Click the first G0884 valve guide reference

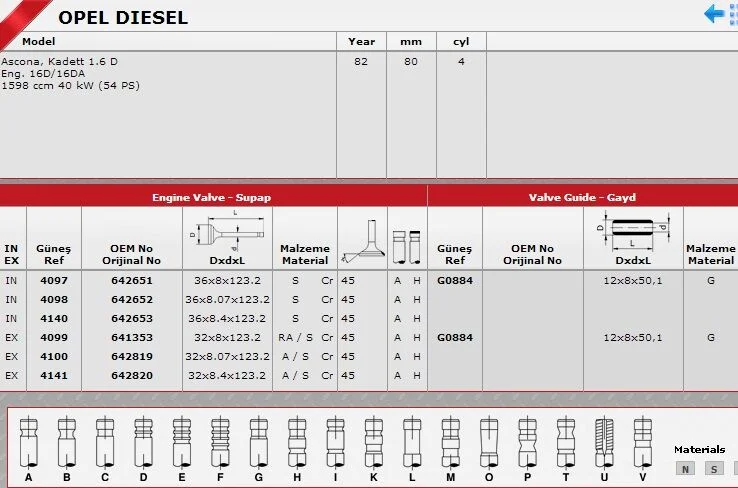pos(454,280)
